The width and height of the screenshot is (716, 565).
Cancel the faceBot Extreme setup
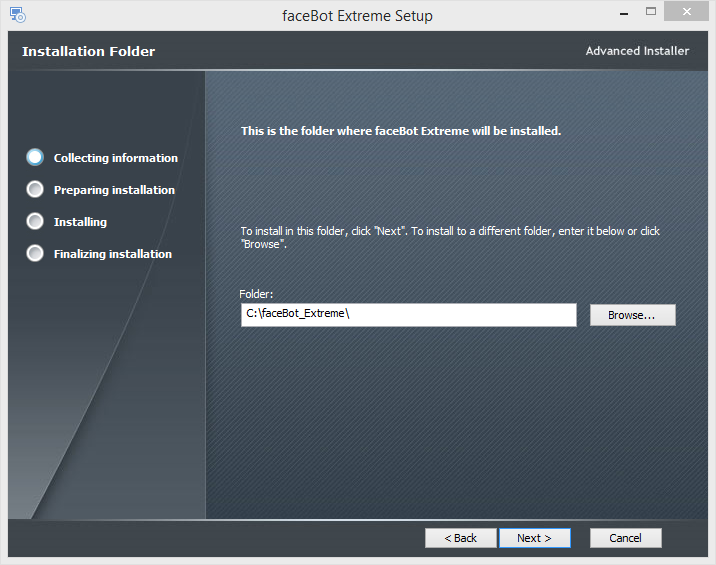click(x=626, y=538)
